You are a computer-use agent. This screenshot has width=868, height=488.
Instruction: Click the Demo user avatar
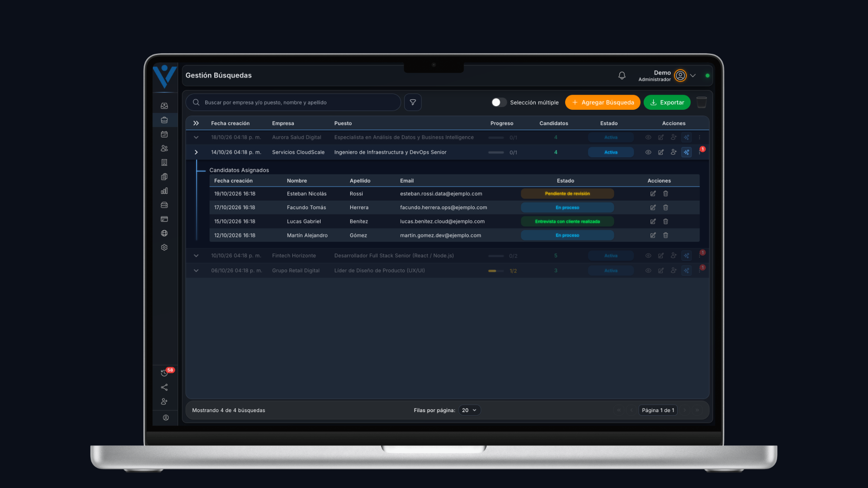[680, 75]
